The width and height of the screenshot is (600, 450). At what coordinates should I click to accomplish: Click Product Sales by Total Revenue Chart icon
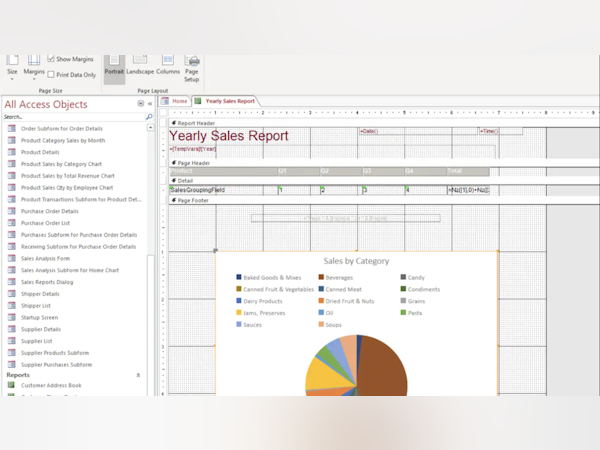click(x=12, y=176)
